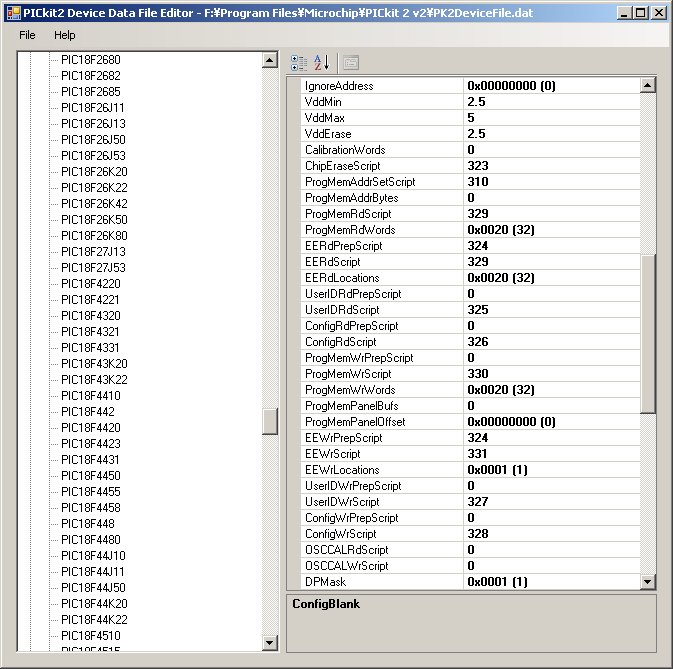The image size is (673, 669).
Task: Select the ConfigWrPrepScript property name
Action: click(352, 518)
